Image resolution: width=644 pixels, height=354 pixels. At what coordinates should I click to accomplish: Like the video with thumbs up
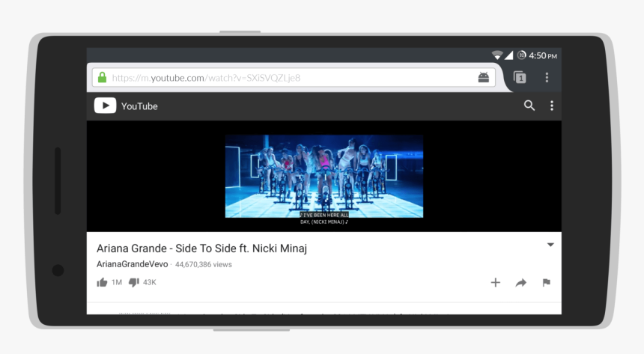point(102,282)
